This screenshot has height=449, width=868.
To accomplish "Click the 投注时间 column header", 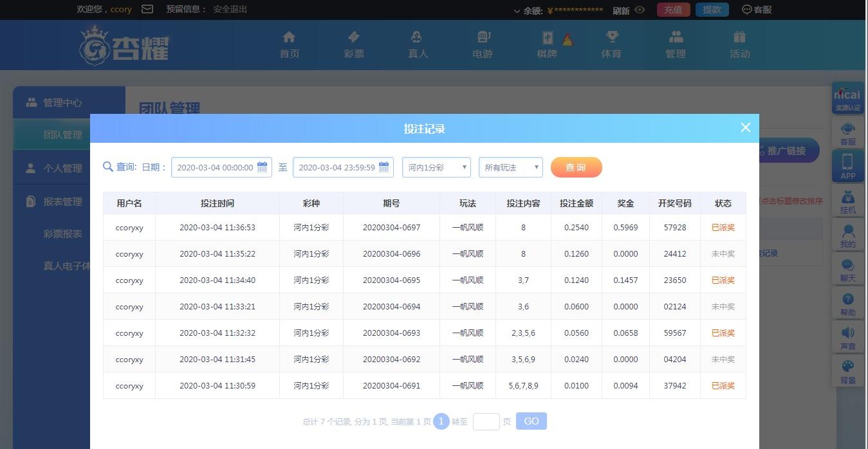I will tap(217, 203).
